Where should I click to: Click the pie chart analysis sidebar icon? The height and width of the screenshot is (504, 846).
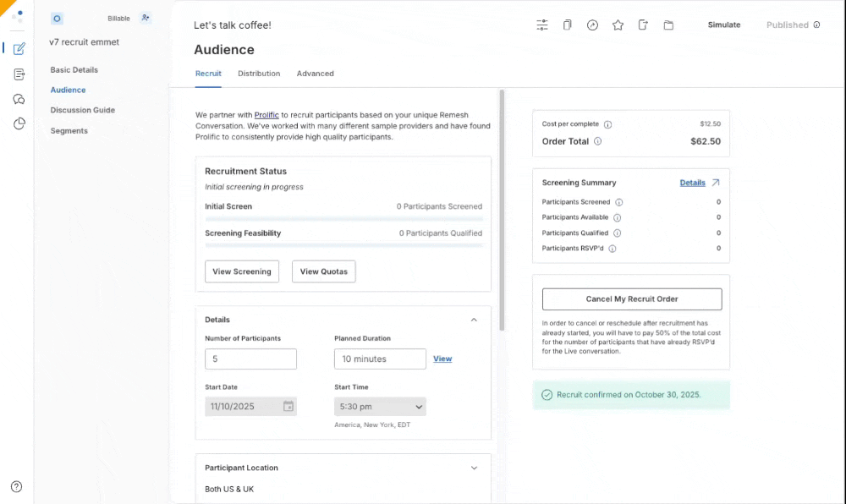[19, 124]
